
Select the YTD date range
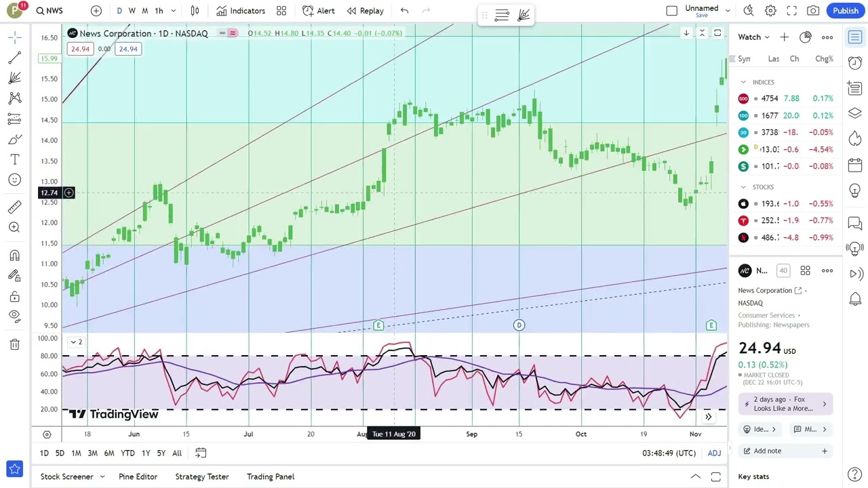pyautogui.click(x=127, y=453)
